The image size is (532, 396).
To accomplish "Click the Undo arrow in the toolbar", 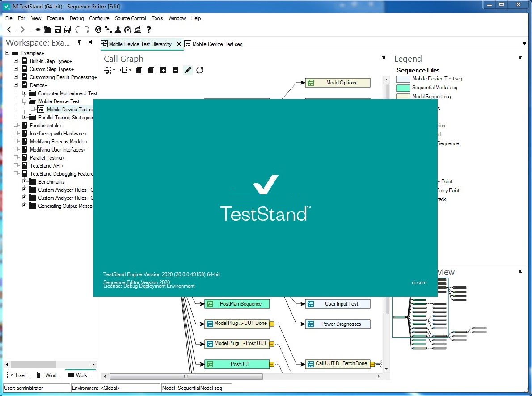I will pos(77,29).
